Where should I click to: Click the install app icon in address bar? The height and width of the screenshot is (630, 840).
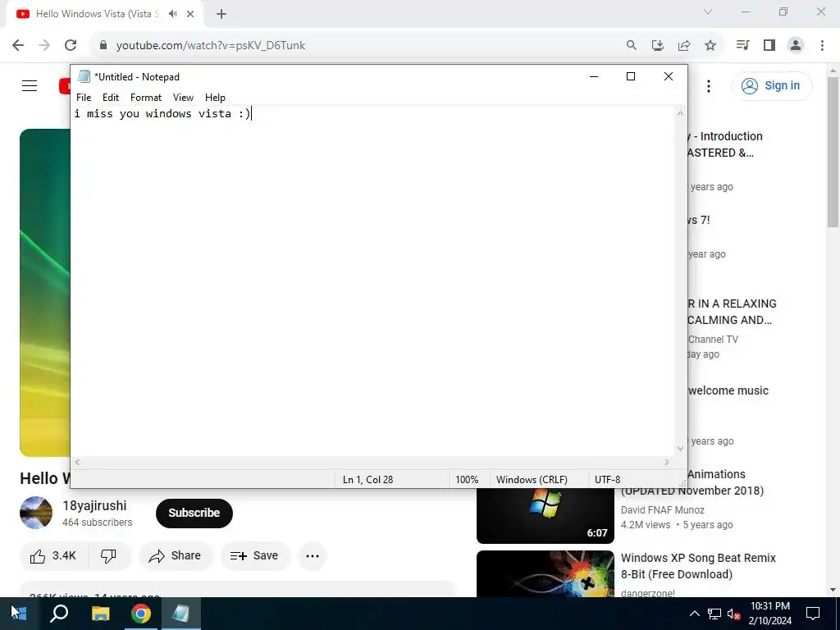658,46
